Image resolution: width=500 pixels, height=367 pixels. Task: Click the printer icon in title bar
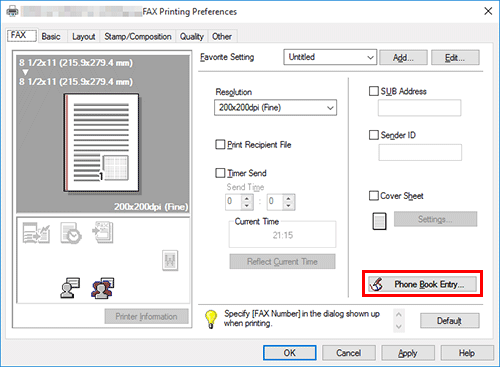[12, 11]
